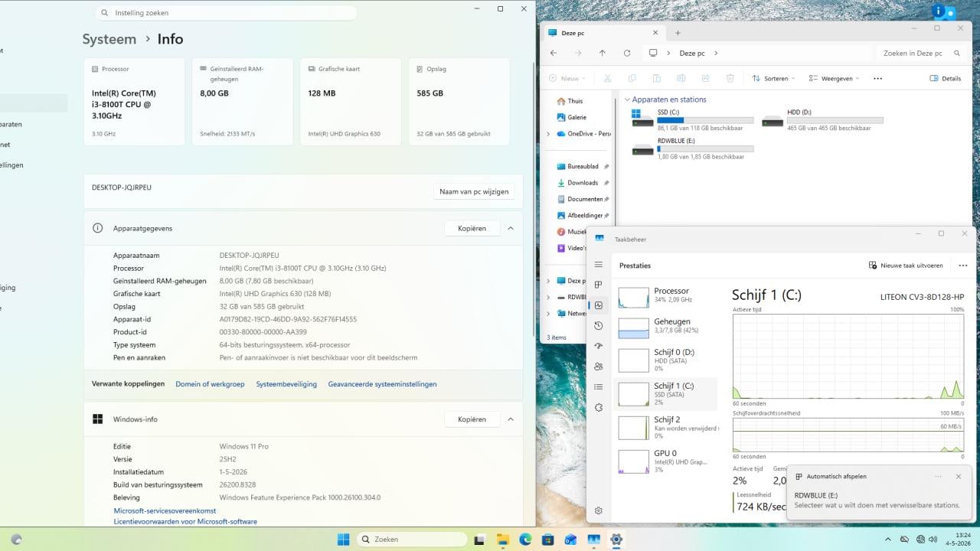980x551 pixels.
Task: Click the three-dot menu in Task Manager header
Action: [x=962, y=266]
